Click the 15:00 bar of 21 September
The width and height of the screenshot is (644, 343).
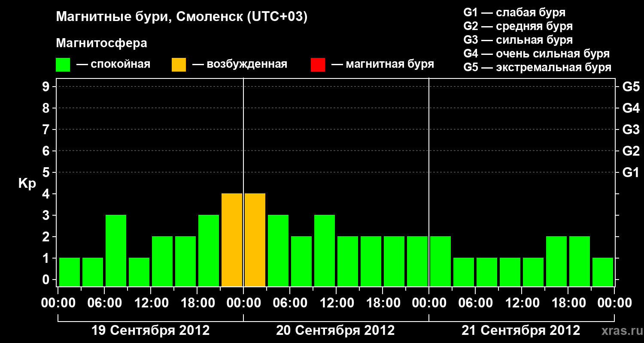(x=556, y=261)
